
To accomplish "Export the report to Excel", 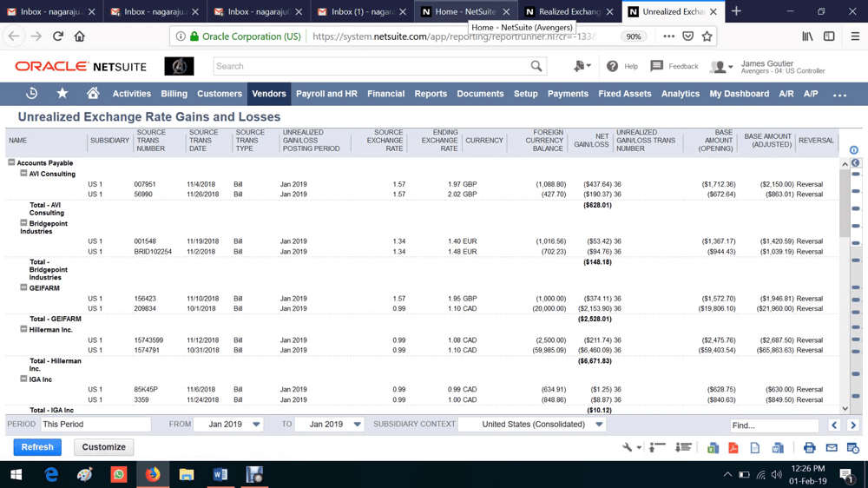I will pos(713,447).
